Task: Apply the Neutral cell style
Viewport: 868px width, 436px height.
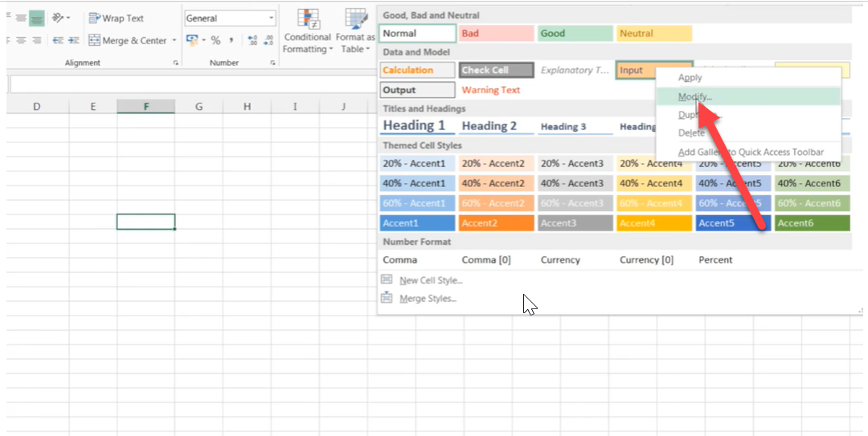Action: pyautogui.click(x=654, y=33)
